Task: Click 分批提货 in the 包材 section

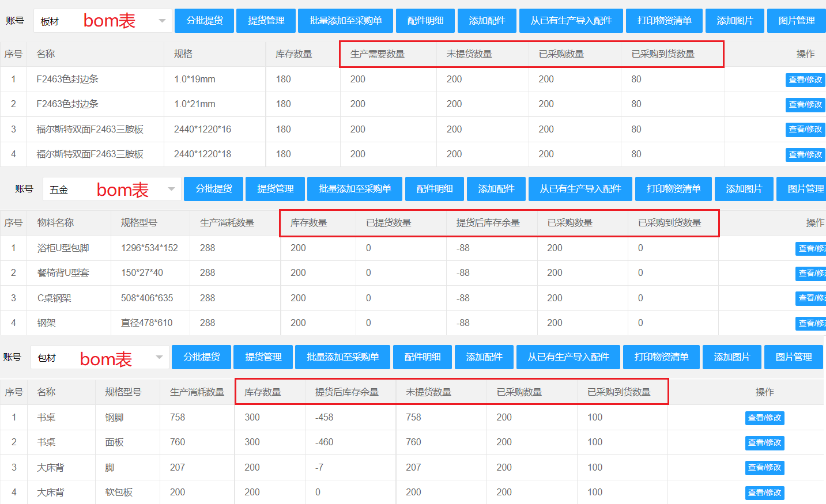Action: pyautogui.click(x=202, y=357)
